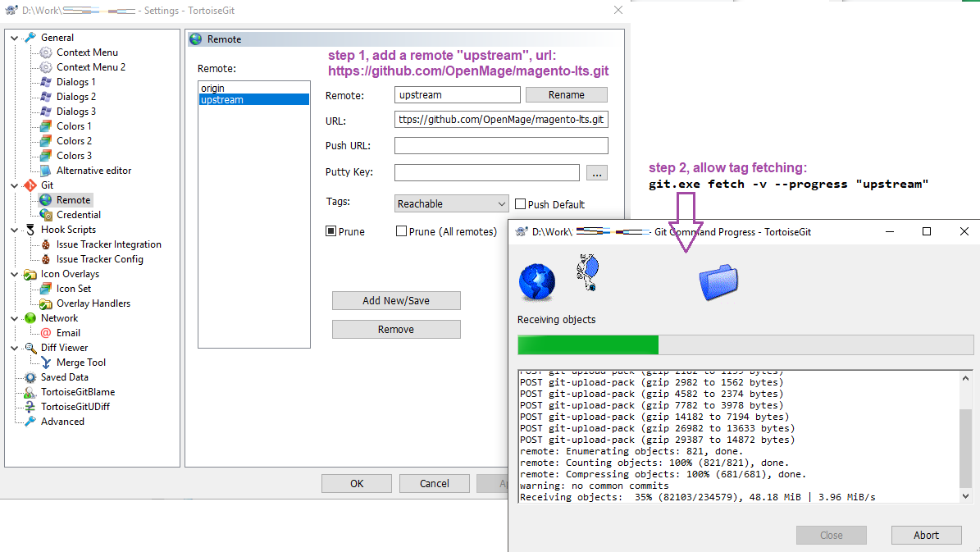Click the Context Menu gear icon
980x552 pixels.
coord(46,52)
